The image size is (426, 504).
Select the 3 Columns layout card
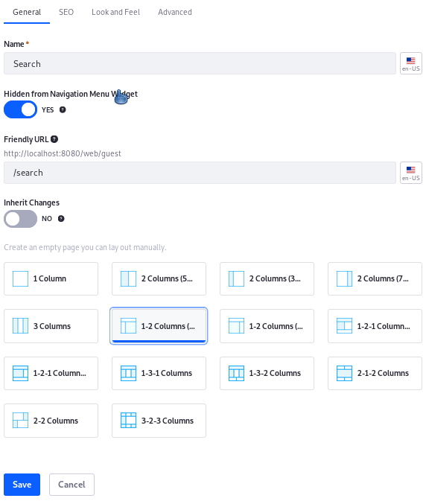(x=51, y=326)
